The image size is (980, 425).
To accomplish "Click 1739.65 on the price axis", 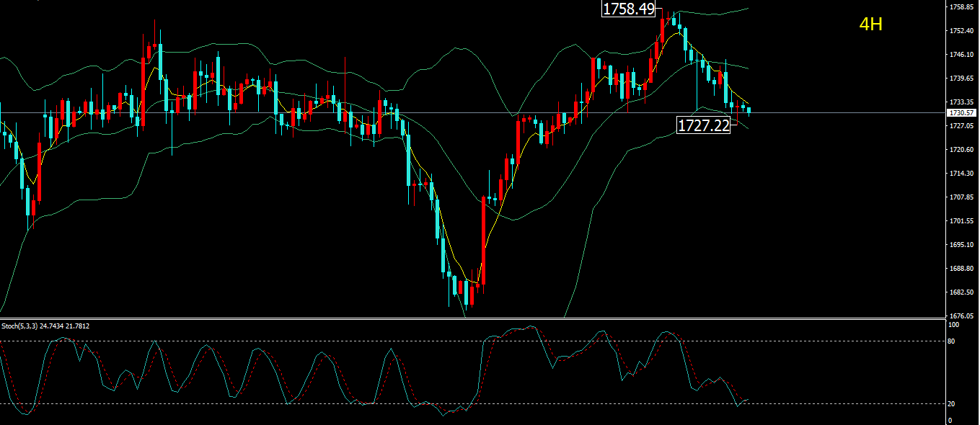I will [963, 79].
